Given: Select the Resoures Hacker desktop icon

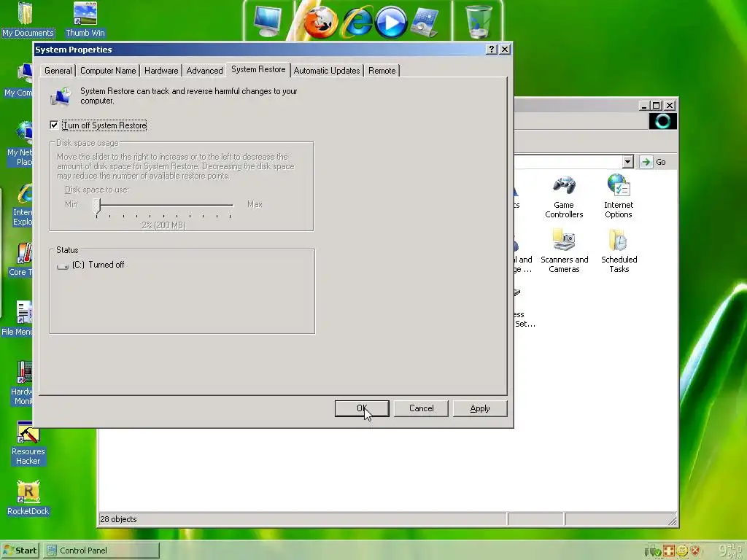Looking at the screenshot, I should coord(28,443).
